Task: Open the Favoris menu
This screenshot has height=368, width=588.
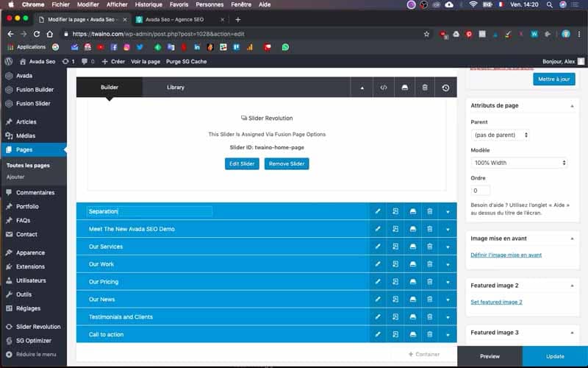Action: pos(179,4)
